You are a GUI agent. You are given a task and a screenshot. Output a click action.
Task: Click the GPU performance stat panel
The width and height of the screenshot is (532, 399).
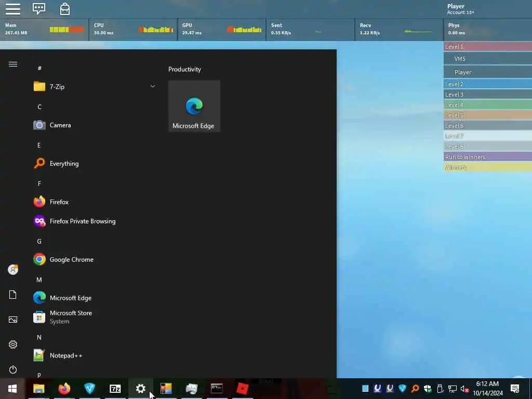[x=221, y=30]
